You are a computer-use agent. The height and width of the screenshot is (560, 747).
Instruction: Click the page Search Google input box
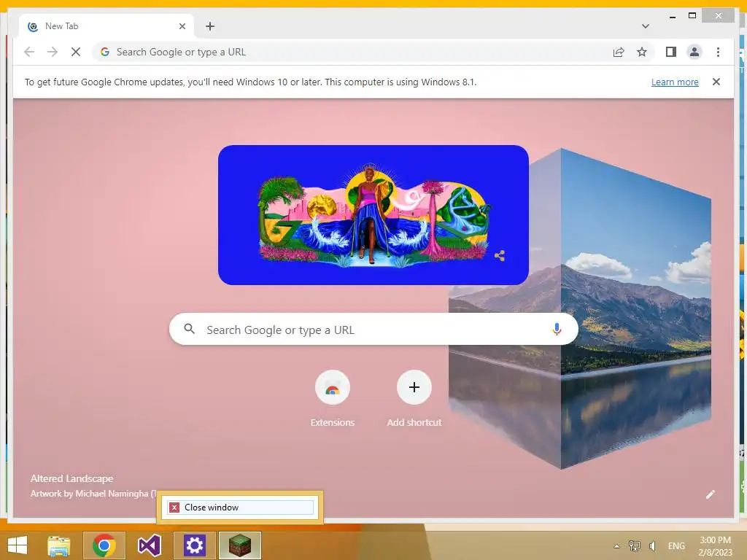373,329
